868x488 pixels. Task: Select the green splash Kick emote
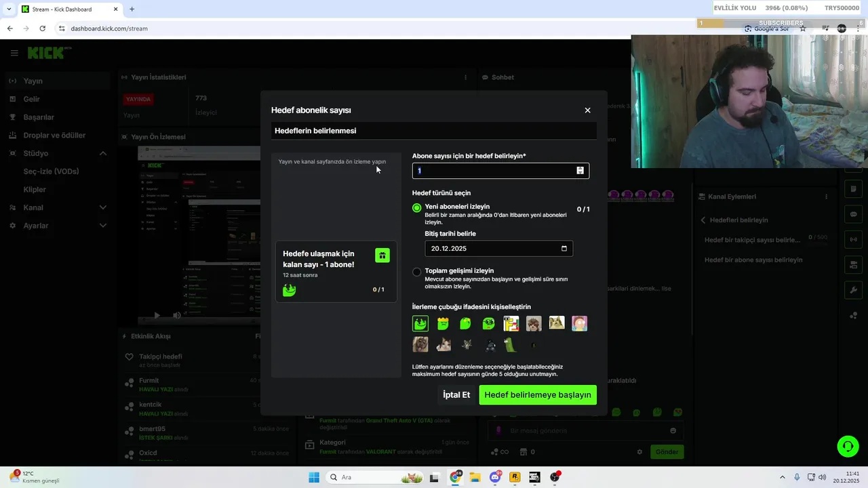pos(420,323)
